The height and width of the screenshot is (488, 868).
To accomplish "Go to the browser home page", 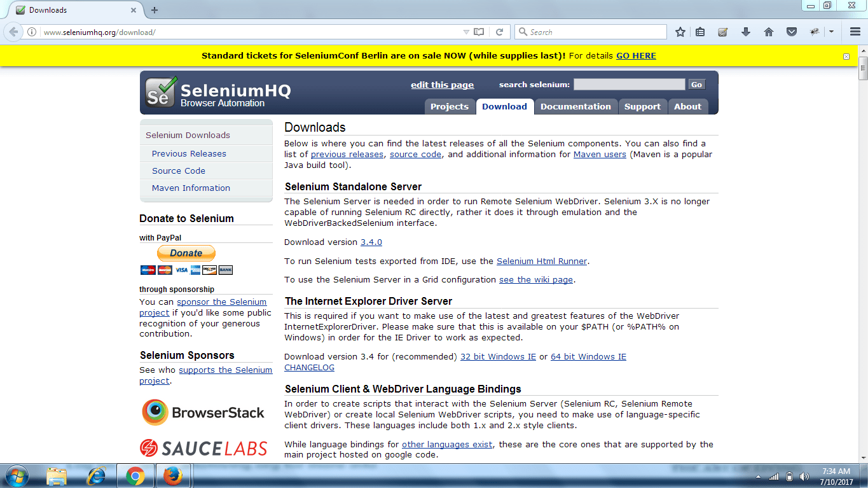I will point(768,31).
